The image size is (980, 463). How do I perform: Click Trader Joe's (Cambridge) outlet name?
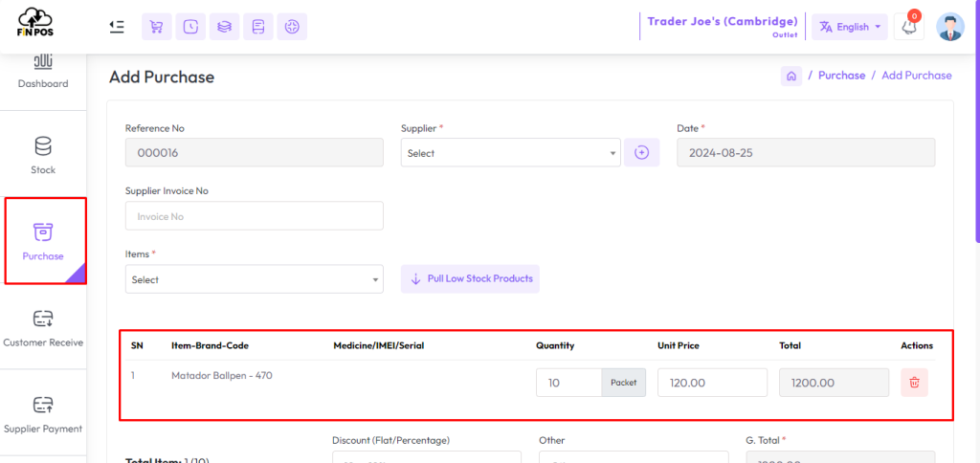coord(723,22)
